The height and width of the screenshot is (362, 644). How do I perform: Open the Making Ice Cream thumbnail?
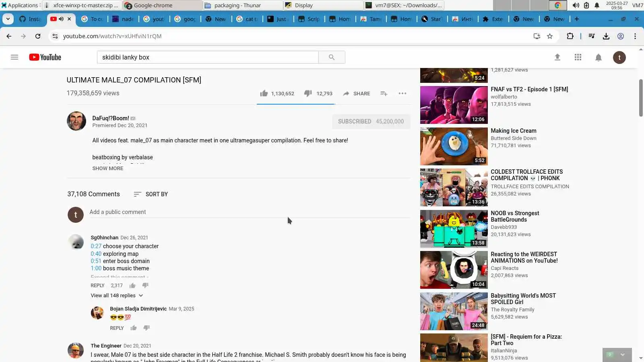point(454,146)
